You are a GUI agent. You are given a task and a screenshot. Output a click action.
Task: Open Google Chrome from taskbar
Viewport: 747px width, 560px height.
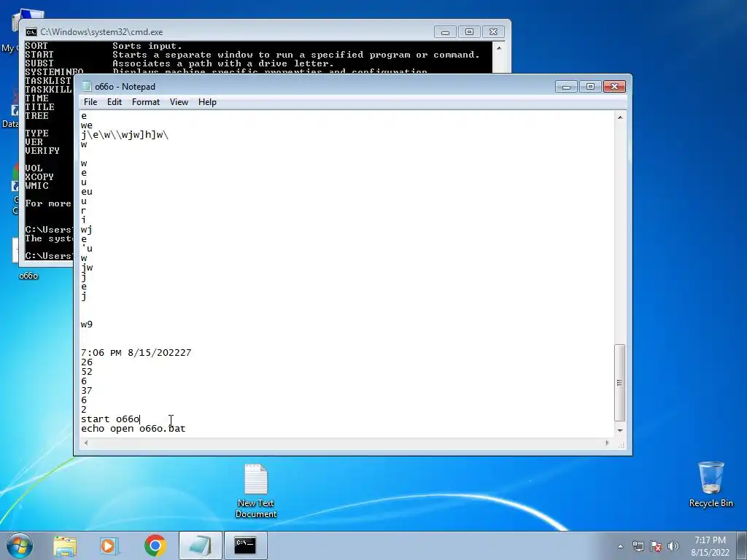155,545
